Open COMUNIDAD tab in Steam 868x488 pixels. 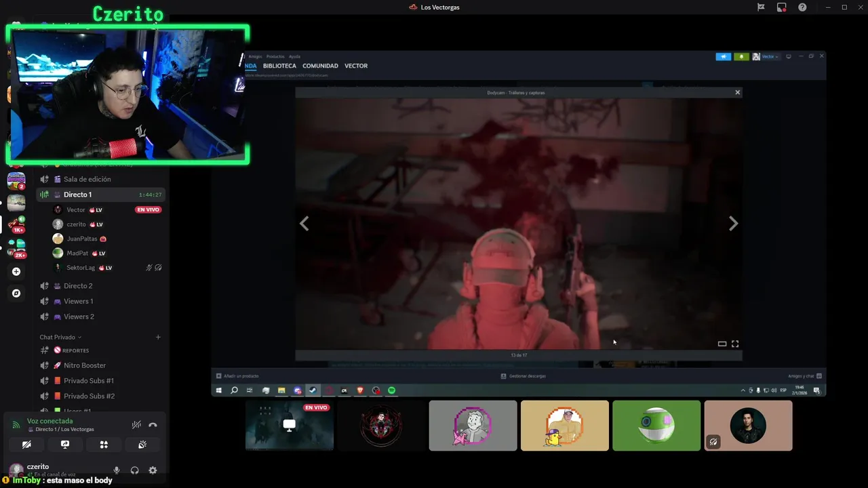pos(320,66)
